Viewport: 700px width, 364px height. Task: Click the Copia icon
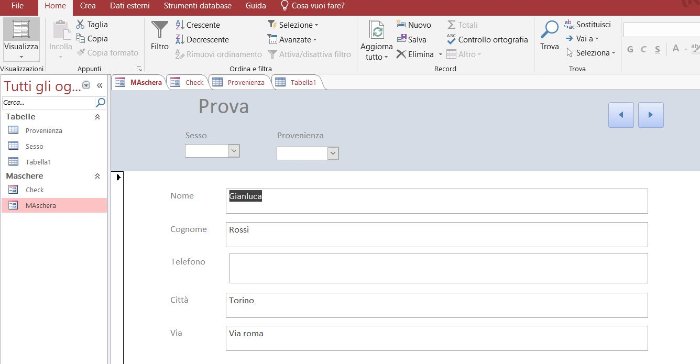coord(80,38)
